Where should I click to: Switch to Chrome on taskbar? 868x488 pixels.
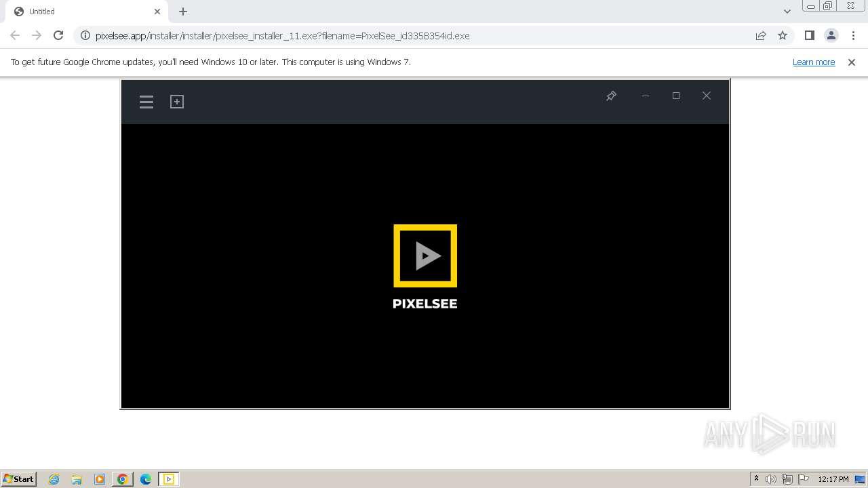123,479
